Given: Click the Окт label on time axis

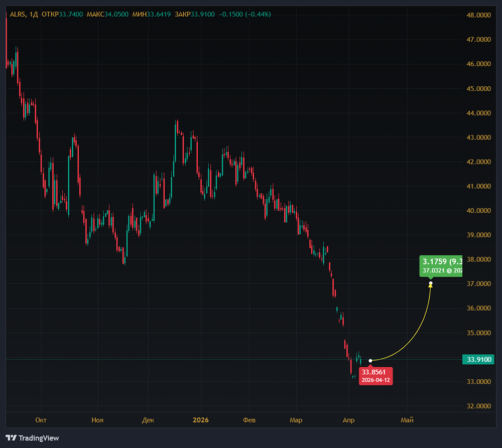Looking at the screenshot, I should coord(41,420).
